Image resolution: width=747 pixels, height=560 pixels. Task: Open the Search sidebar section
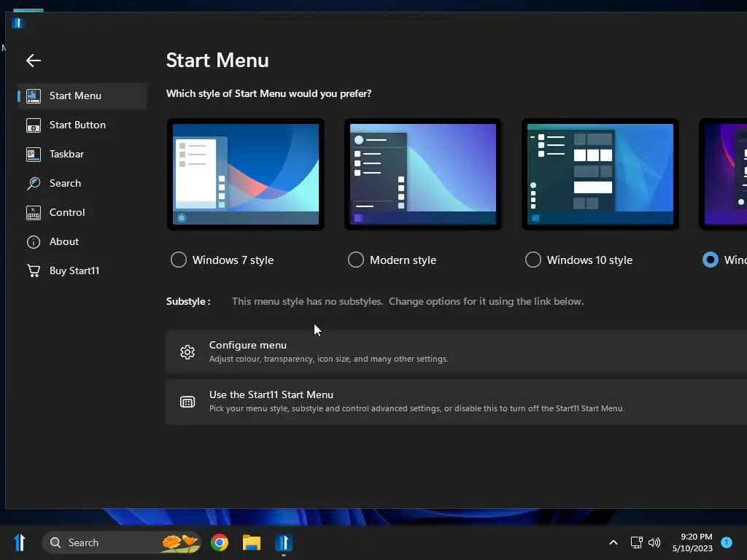coord(82,183)
